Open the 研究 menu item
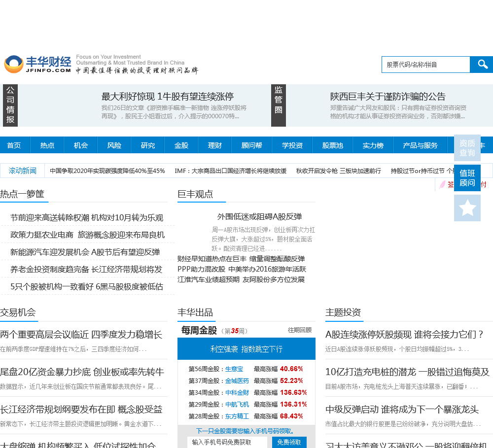This screenshot has height=448, width=493. pyautogui.click(x=148, y=145)
